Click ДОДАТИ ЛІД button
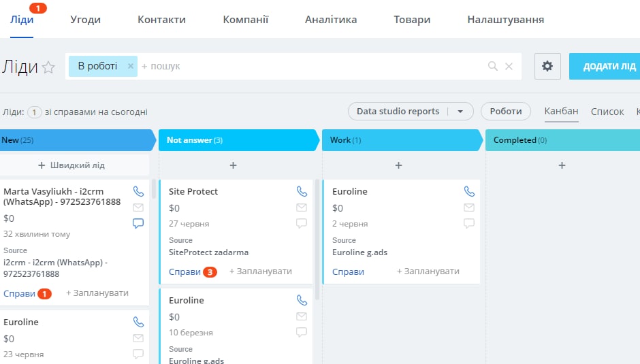The height and width of the screenshot is (364, 640). [605, 66]
